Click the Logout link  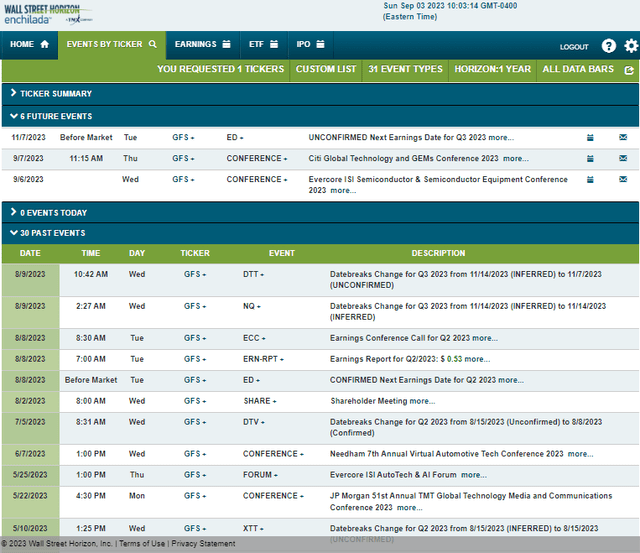pos(574,47)
